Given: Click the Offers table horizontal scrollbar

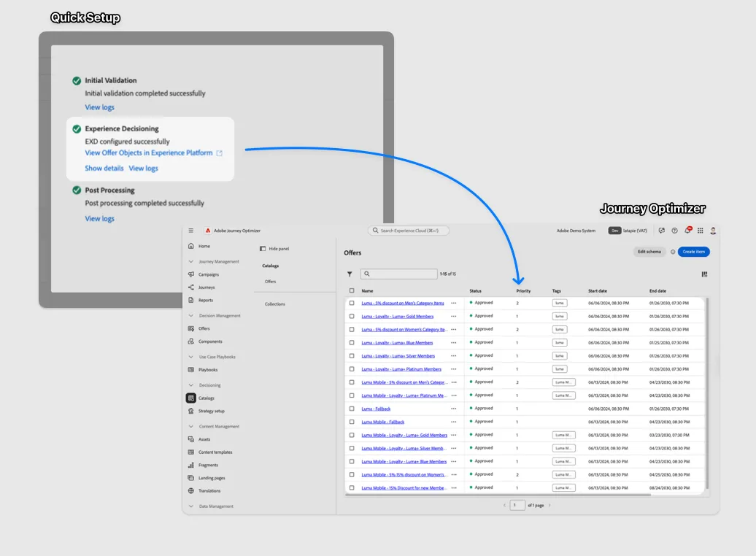Looking at the screenshot, I should point(498,494).
